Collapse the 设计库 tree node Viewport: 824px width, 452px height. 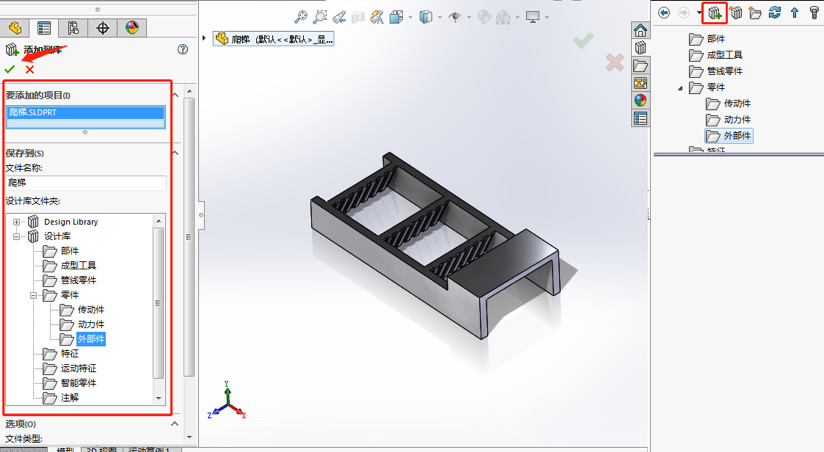(17, 237)
